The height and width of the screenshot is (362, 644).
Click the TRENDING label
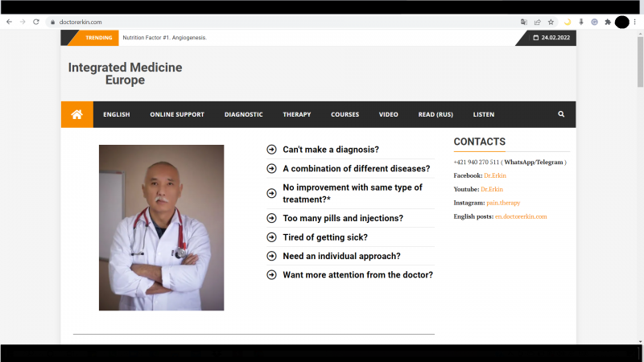98,38
